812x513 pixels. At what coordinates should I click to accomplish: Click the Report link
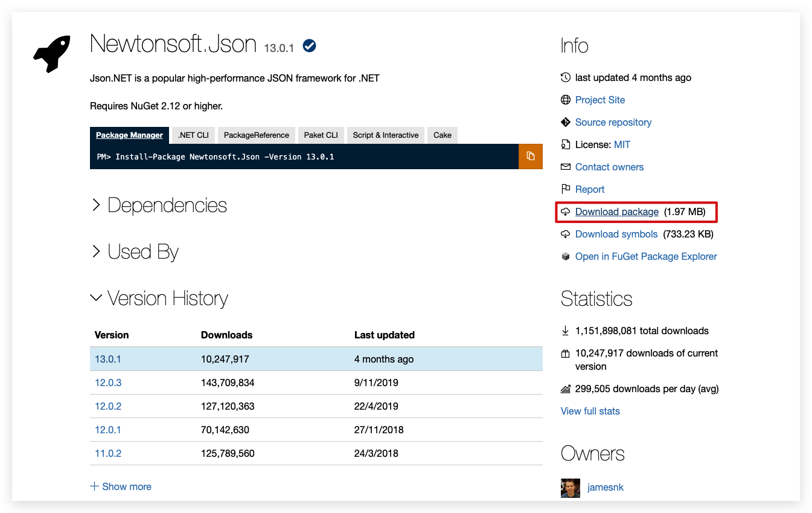coord(590,189)
